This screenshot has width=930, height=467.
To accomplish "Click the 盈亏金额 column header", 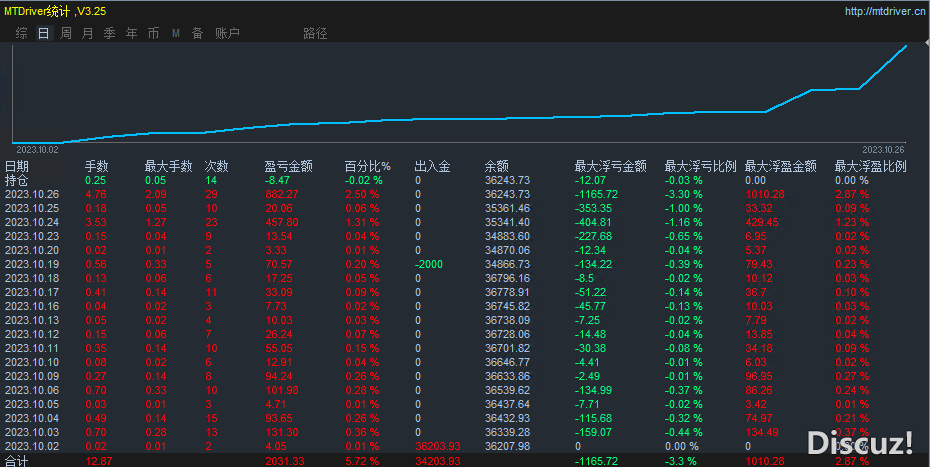I will point(288,166).
